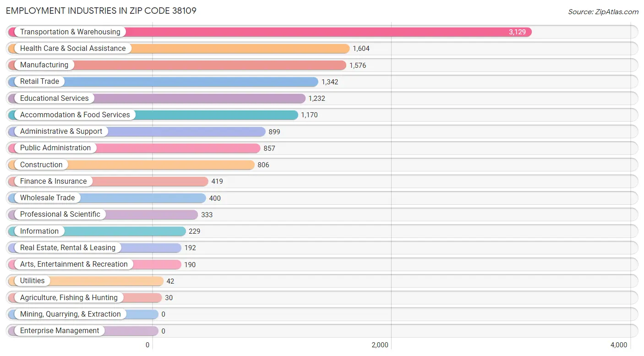Image resolution: width=644 pixels, height=356 pixels.
Task: Select the Wholesale Trade label
Action: coord(47,198)
